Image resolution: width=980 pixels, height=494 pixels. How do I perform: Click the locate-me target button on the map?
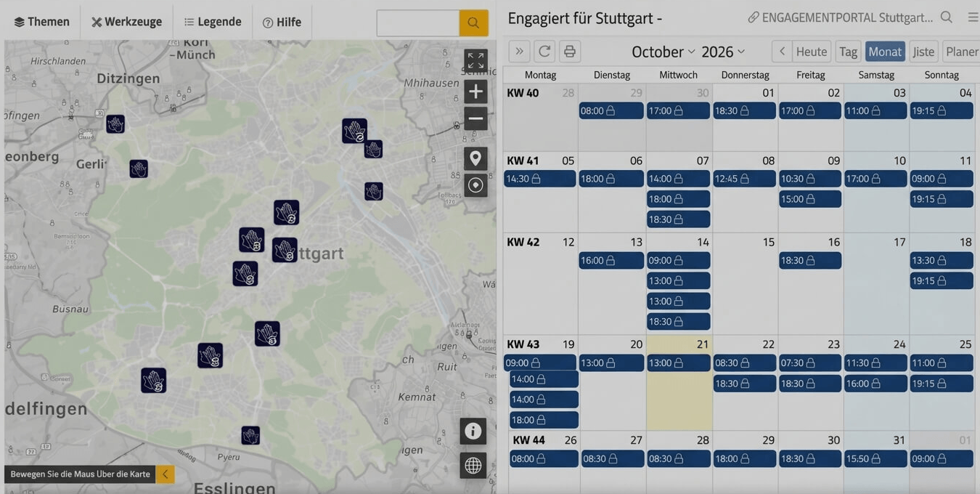pos(475,185)
